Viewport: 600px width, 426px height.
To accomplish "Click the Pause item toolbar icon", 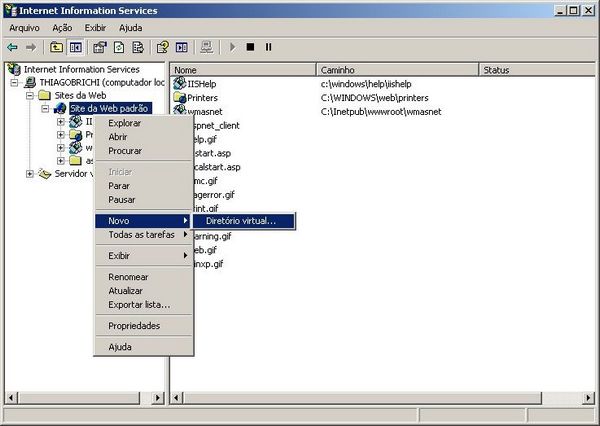I will [x=269, y=47].
